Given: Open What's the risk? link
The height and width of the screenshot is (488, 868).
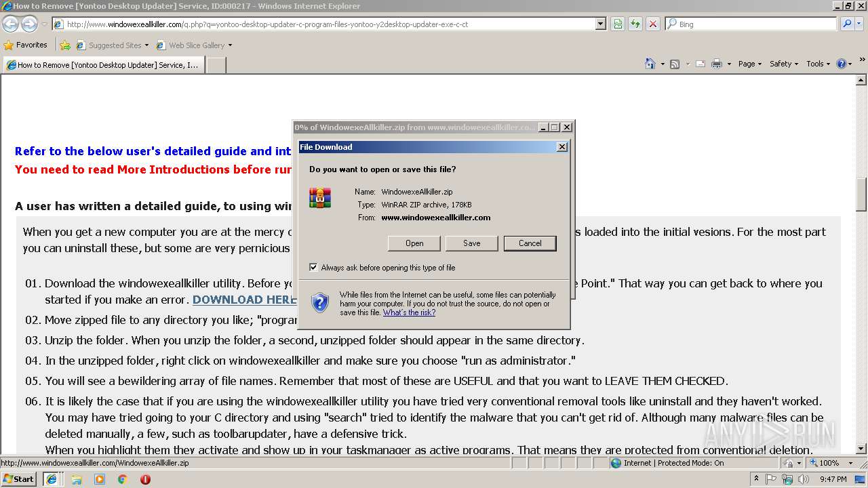Looking at the screenshot, I should click(410, 312).
